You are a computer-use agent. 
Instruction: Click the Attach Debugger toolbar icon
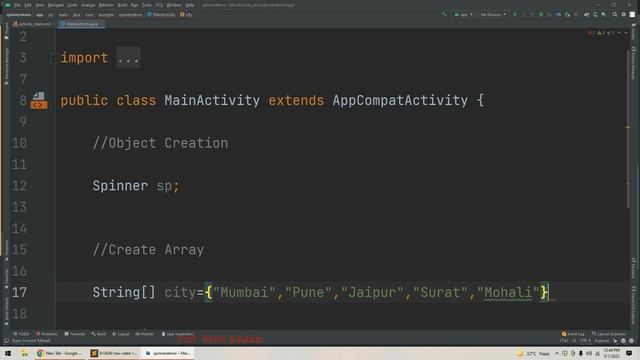[x=567, y=14]
